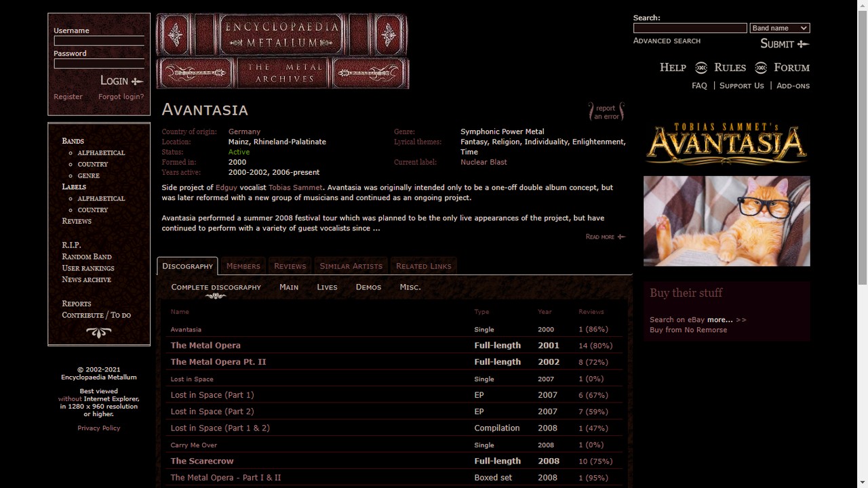Browse Labels alphabetical list
Screen dimensions: 868x488
click(x=101, y=199)
